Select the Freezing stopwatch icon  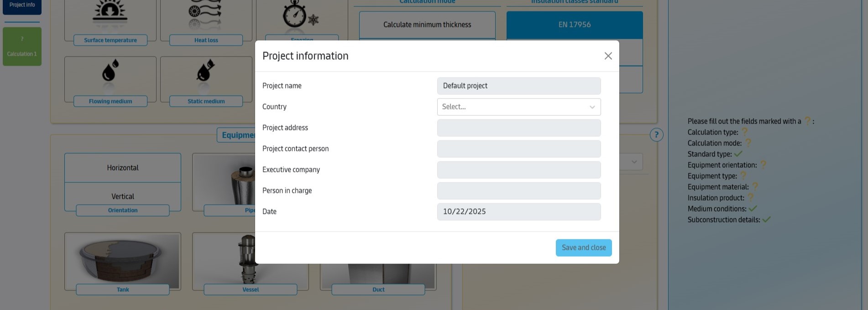(x=300, y=15)
